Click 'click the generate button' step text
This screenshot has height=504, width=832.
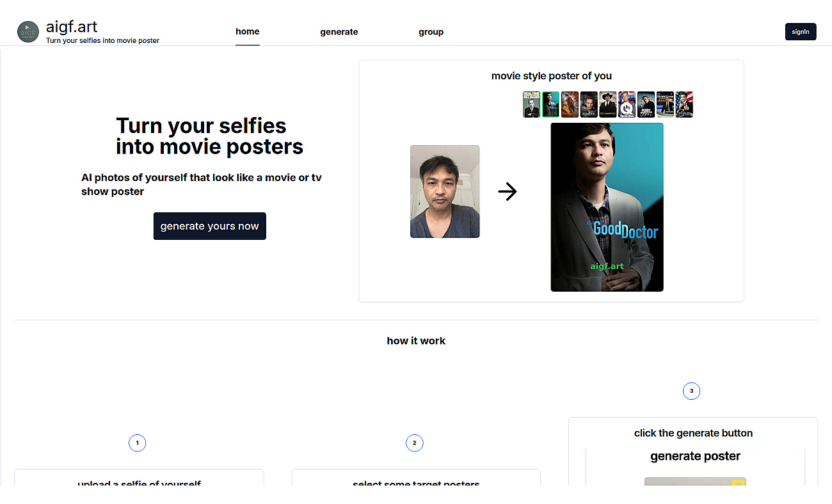click(x=693, y=433)
